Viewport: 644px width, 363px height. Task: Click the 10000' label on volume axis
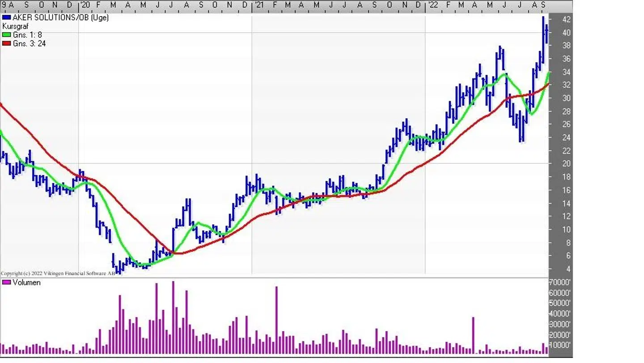[559, 345]
